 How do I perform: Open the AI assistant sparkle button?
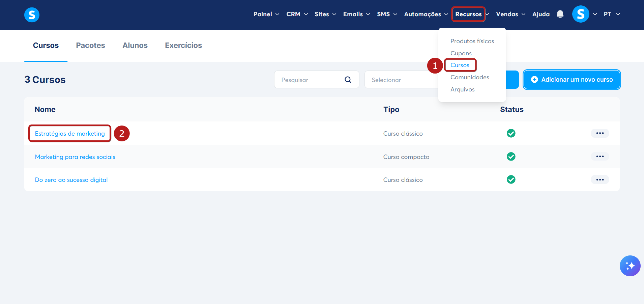click(630, 266)
